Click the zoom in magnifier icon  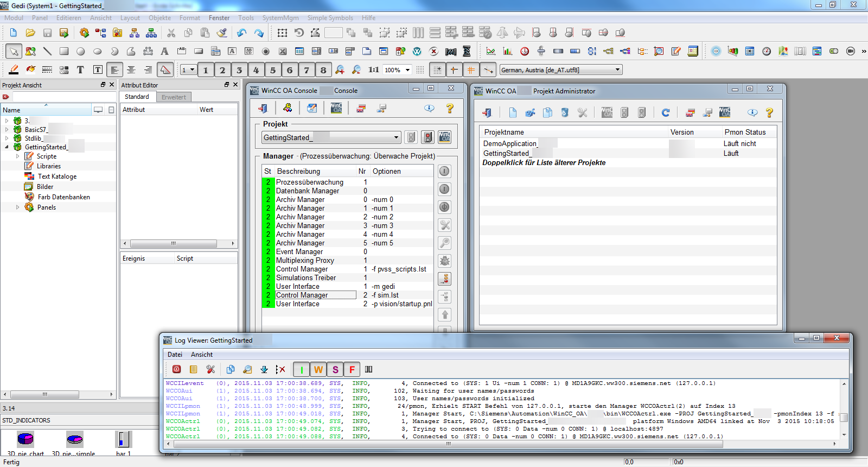(340, 70)
